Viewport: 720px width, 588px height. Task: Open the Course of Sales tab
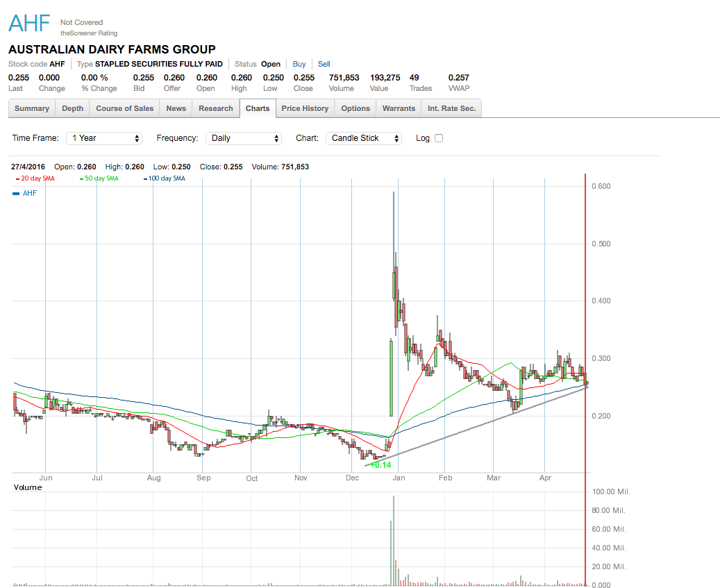coord(124,108)
